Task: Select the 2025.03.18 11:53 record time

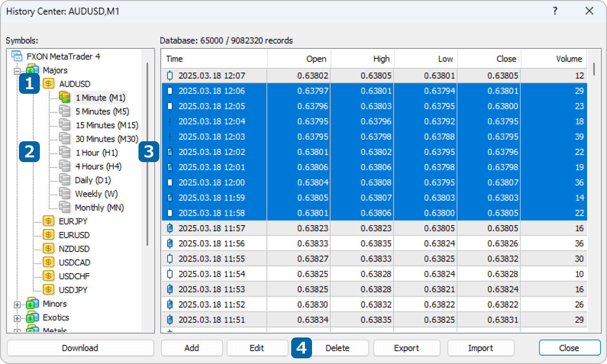Action: 212,290
